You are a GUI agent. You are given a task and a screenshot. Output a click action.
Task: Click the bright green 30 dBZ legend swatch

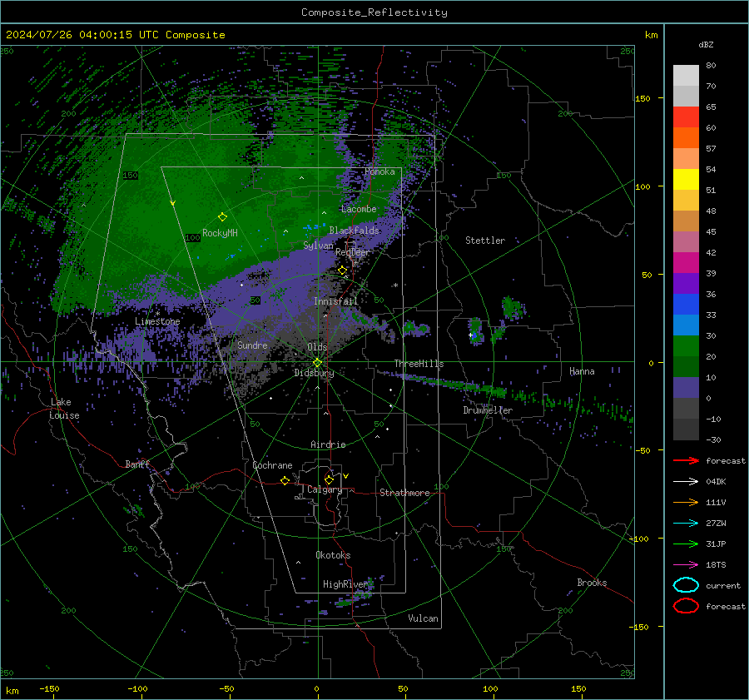686,346
